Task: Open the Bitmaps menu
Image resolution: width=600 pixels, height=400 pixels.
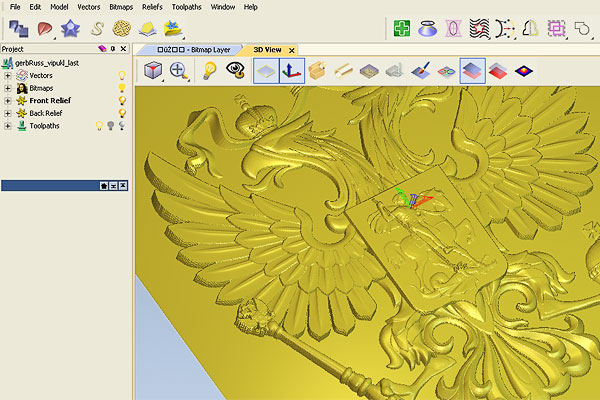Action: click(x=121, y=7)
